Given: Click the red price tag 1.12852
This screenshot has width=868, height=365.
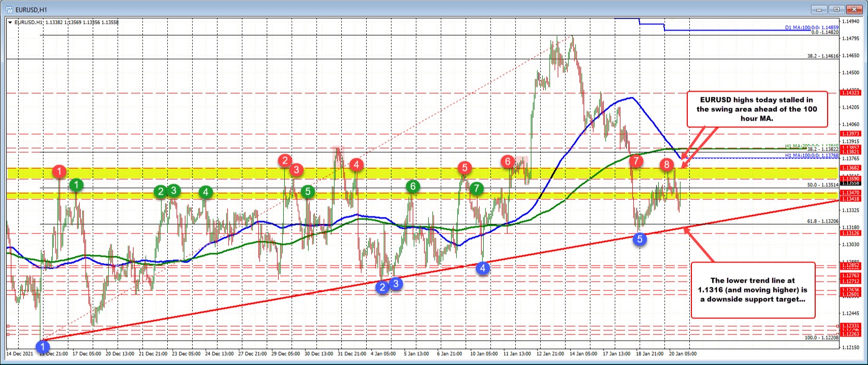Looking at the screenshot, I should pos(851,265).
